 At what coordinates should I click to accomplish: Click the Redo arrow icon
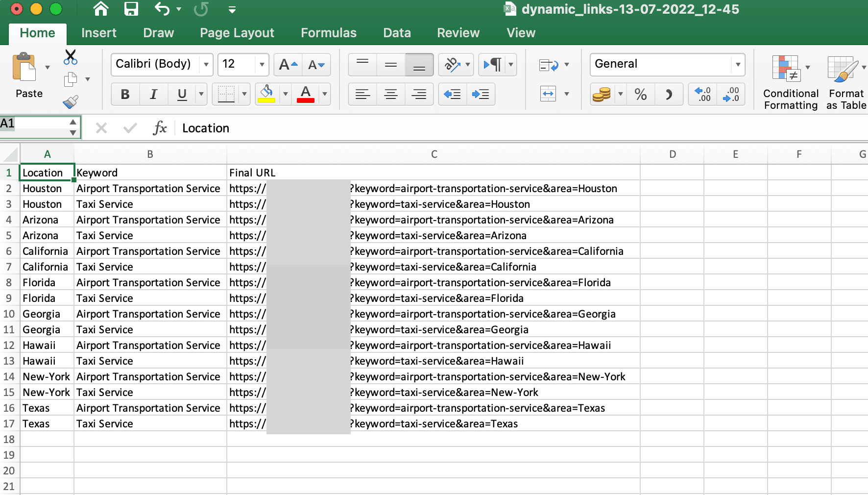[201, 9]
